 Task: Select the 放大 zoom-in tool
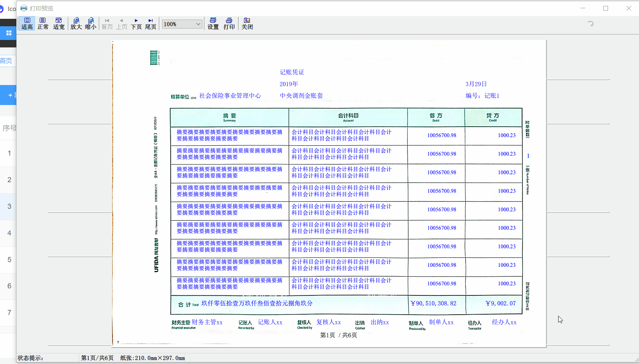click(76, 24)
